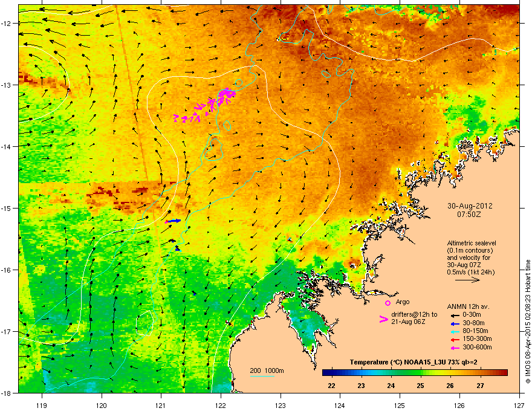Viewport: 532px width, 411px height.
Task: Click longitude axis label '127'
Action: tap(519, 406)
